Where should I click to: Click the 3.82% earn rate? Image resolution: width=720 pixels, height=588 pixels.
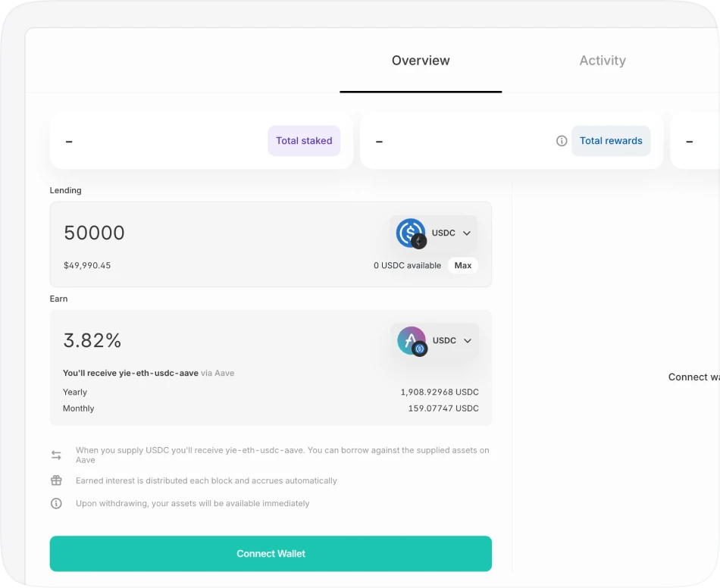pos(92,341)
